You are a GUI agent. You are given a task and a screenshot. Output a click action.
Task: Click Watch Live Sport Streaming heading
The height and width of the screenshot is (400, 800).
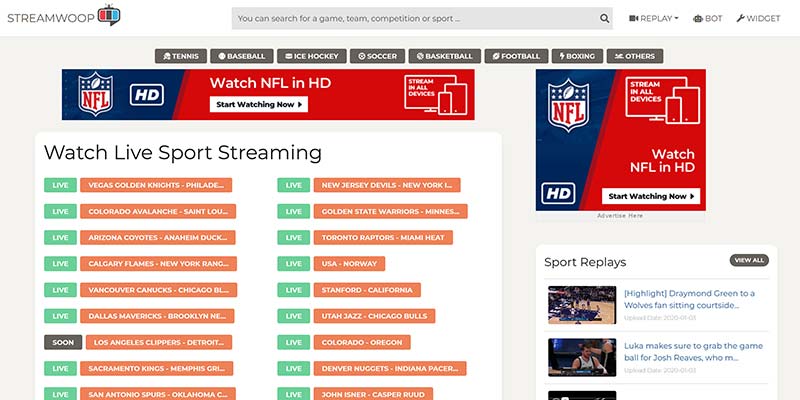(183, 153)
